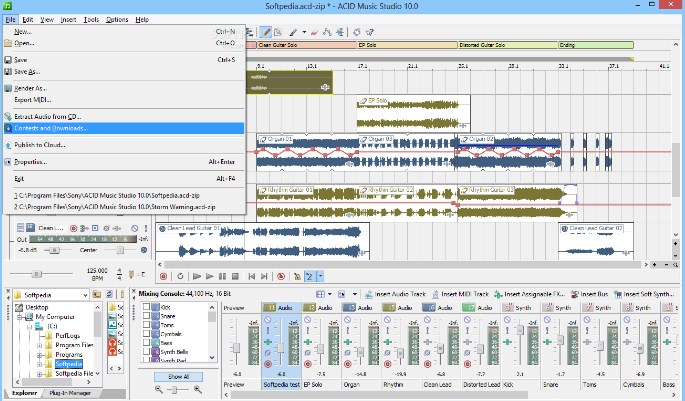Pause playback in transport bar

[222, 276]
